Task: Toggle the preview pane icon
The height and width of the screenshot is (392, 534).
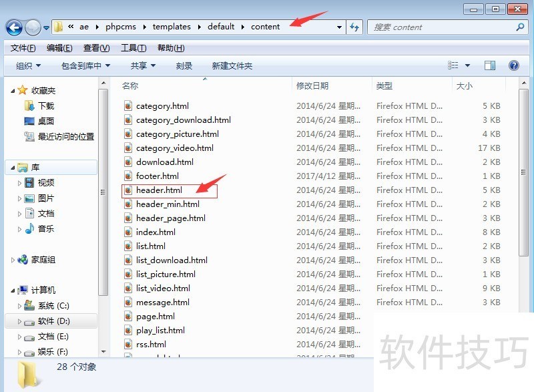Action: [490, 65]
